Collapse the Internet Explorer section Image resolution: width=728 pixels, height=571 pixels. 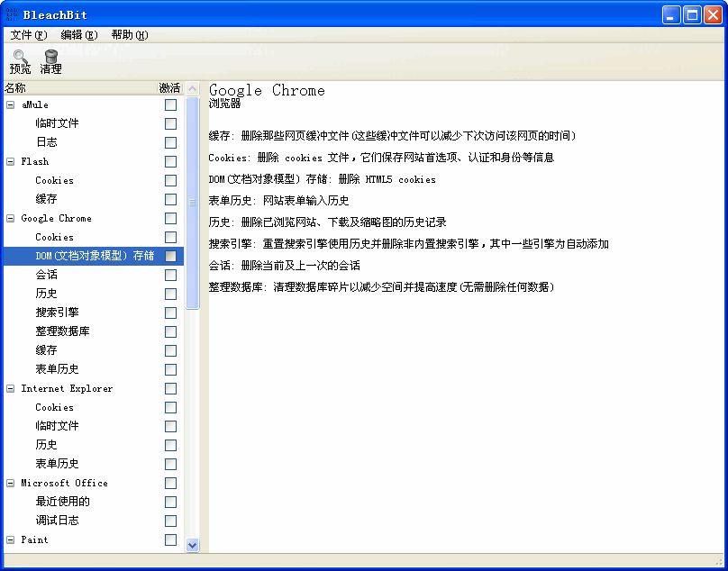pyautogui.click(x=11, y=388)
